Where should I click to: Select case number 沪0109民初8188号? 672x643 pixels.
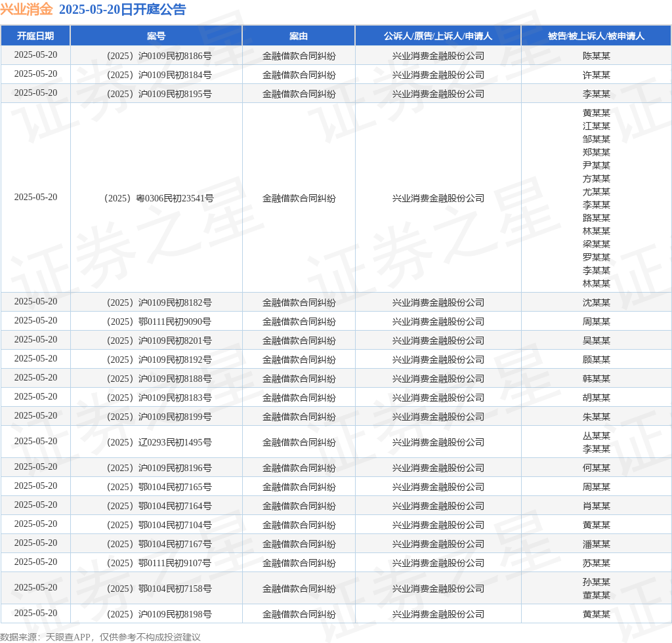tap(159, 379)
